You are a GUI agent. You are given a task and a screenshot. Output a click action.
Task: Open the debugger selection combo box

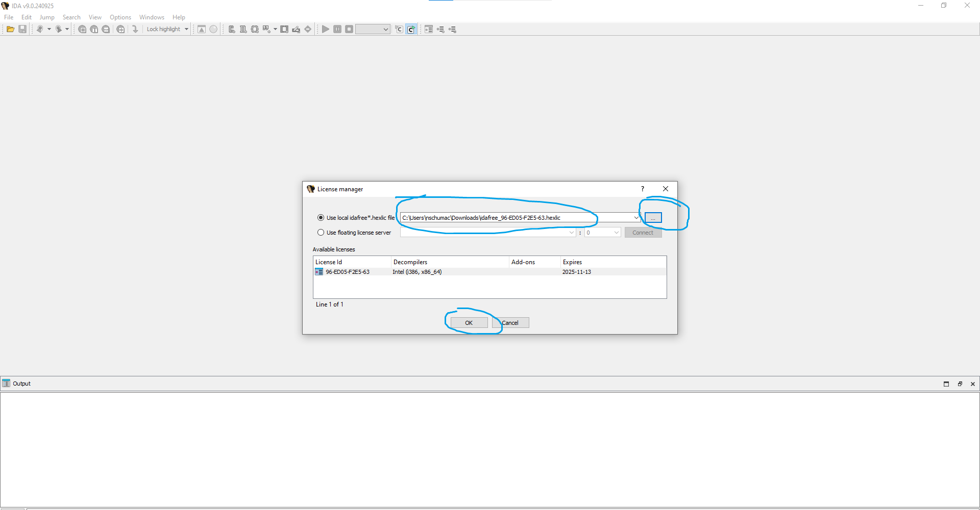[x=373, y=29]
